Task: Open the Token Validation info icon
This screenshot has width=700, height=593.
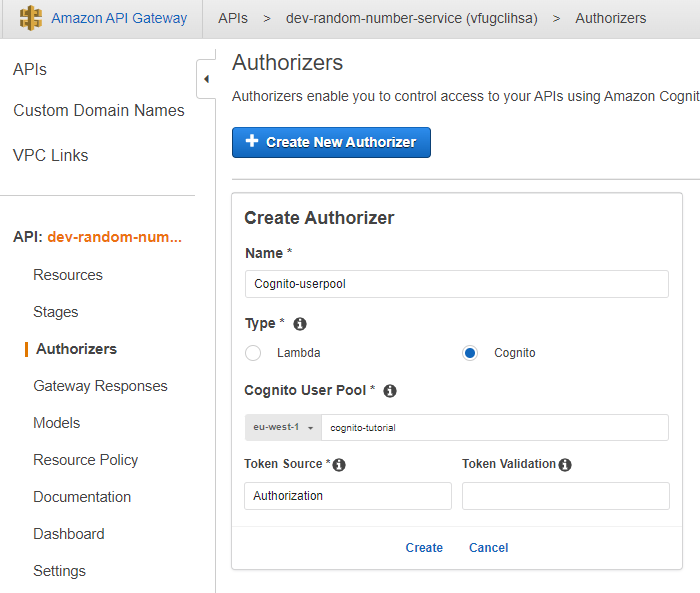Action: pyautogui.click(x=565, y=465)
